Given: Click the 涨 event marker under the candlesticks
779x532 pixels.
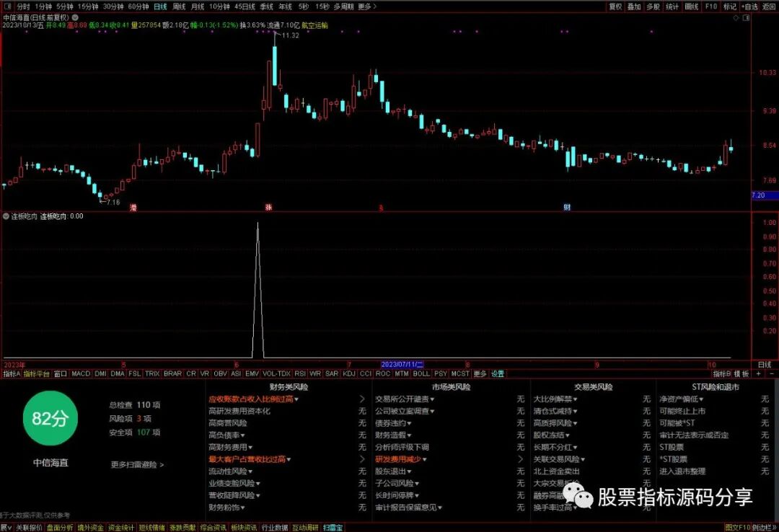Looking at the screenshot, I should tap(268, 207).
